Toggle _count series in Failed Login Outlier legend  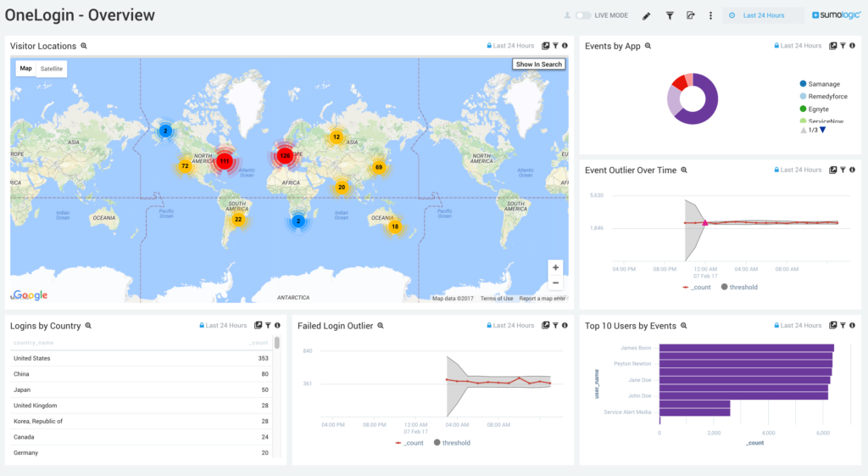[409, 443]
